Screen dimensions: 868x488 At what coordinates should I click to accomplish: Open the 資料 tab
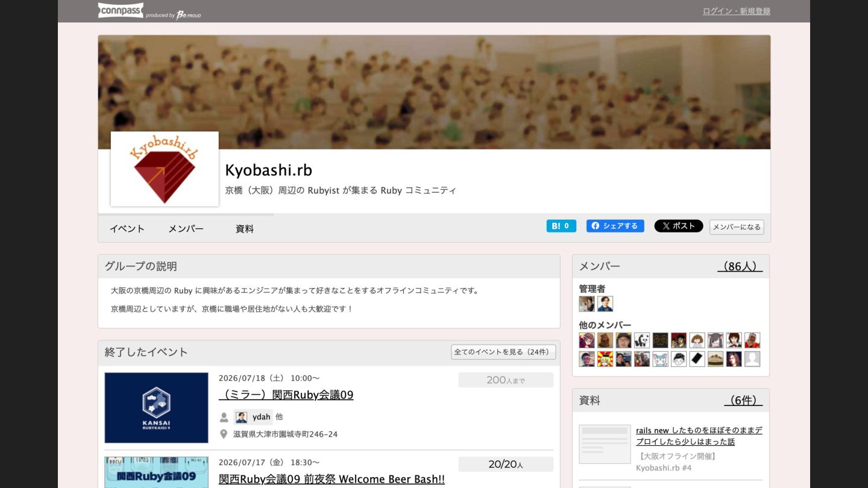(x=244, y=228)
